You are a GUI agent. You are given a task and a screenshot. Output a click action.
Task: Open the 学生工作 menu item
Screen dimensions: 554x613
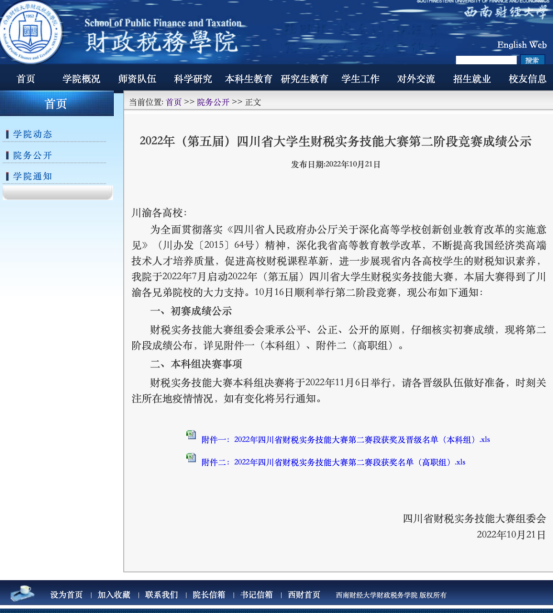(x=360, y=79)
